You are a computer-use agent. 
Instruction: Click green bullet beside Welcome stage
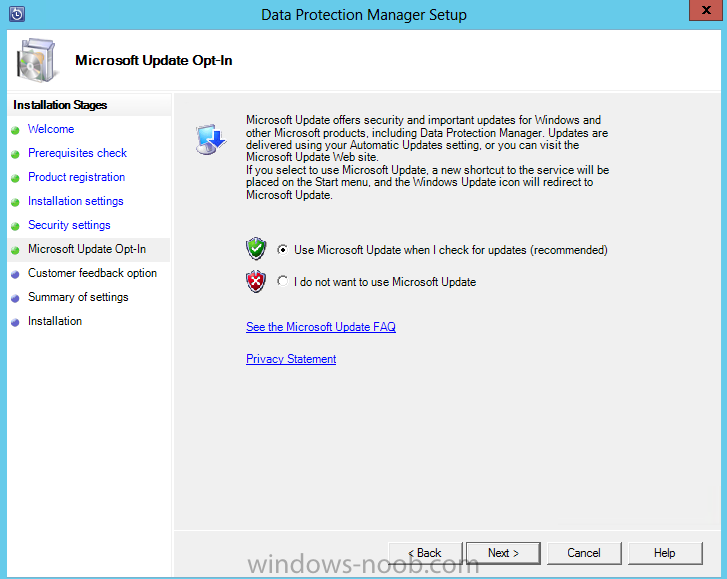point(16,130)
